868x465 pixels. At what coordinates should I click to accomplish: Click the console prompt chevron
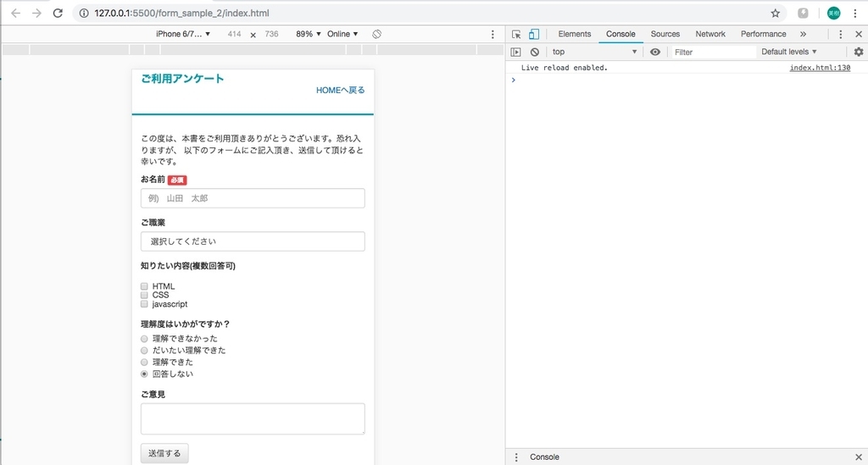[x=513, y=80]
